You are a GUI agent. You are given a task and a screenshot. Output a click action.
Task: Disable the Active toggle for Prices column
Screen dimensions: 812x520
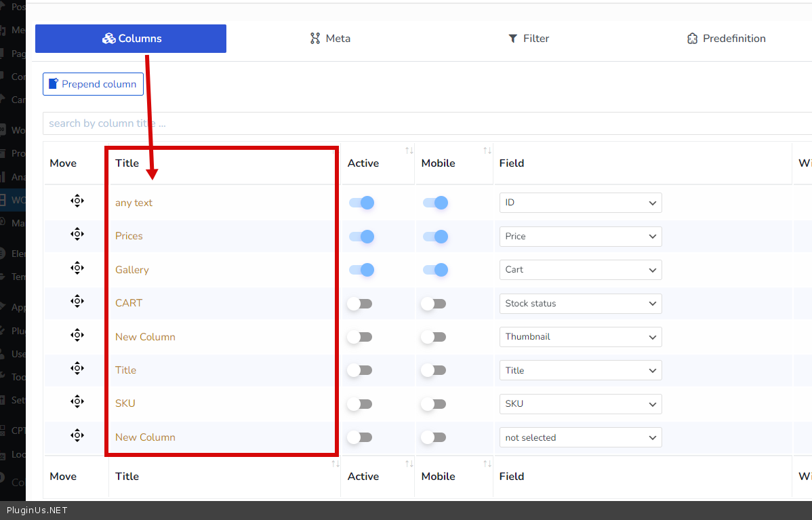point(361,237)
